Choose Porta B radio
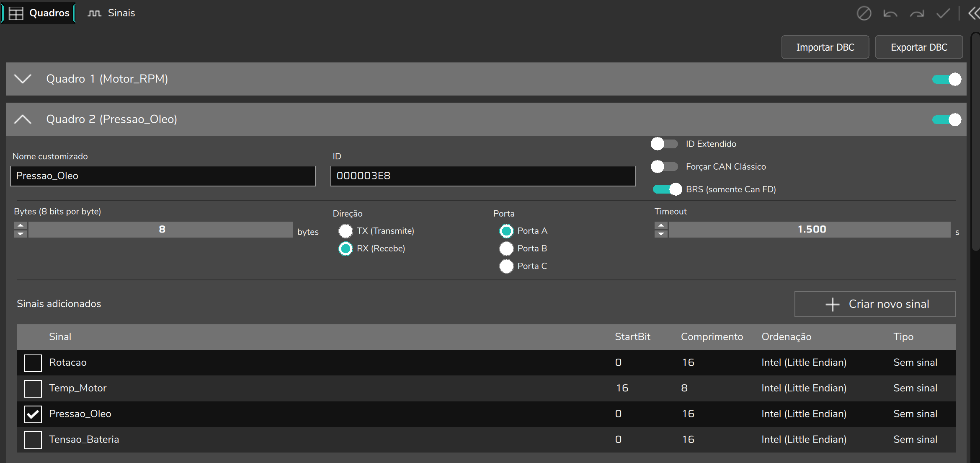This screenshot has width=980, height=463. (x=506, y=248)
